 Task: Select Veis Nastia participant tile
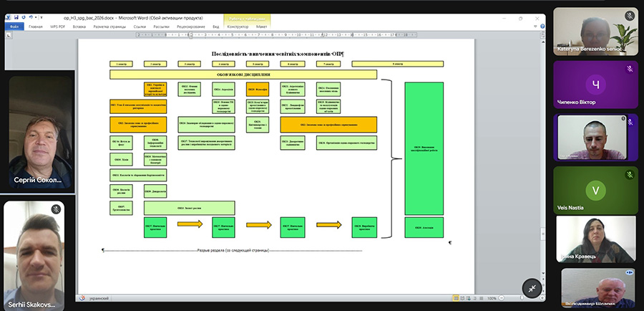pos(595,189)
